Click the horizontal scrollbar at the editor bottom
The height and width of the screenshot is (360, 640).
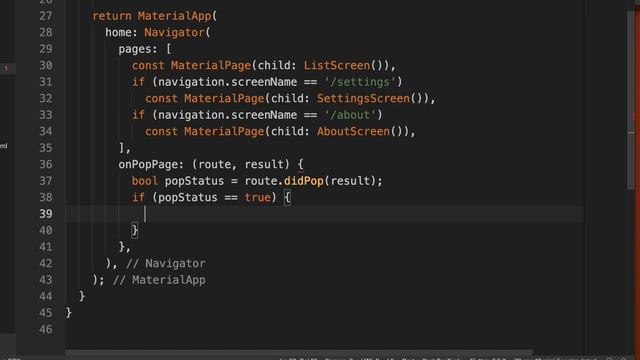(x=299, y=353)
